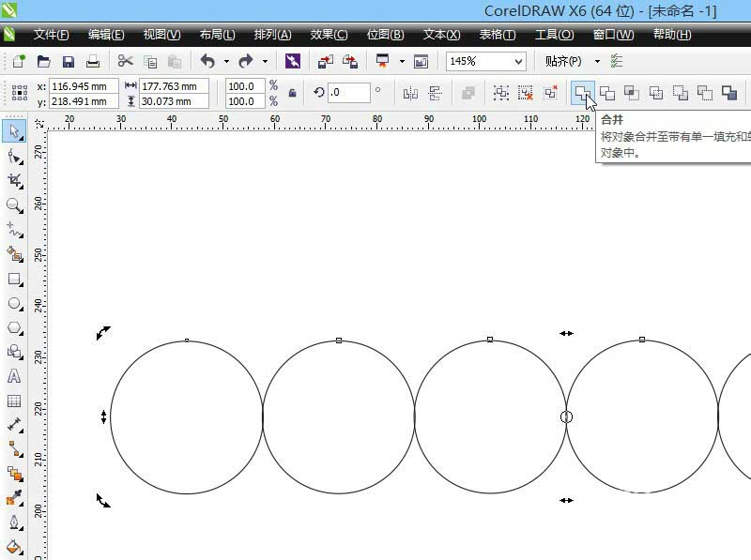Open the 视图(V) menu
This screenshot has width=751, height=560.
click(161, 35)
